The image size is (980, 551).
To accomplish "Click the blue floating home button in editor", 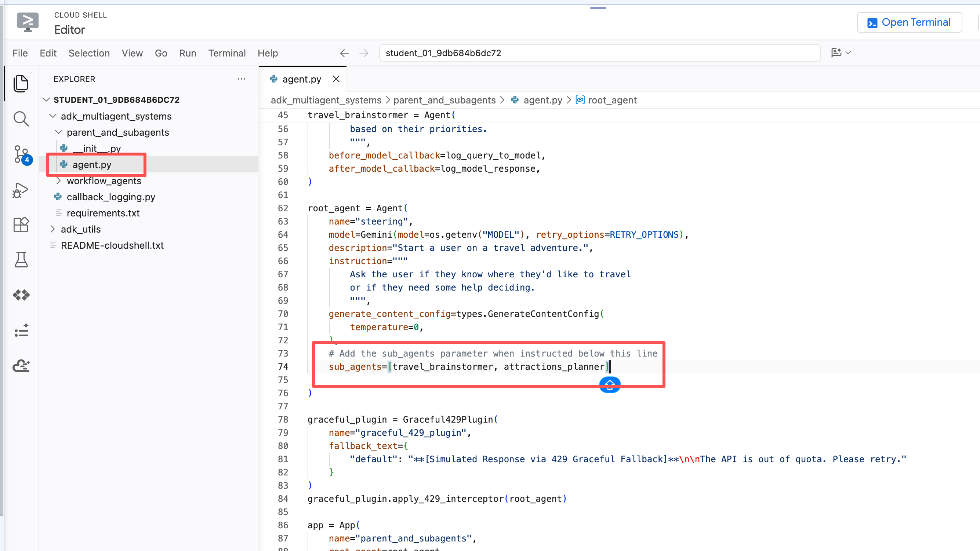I will tap(610, 385).
